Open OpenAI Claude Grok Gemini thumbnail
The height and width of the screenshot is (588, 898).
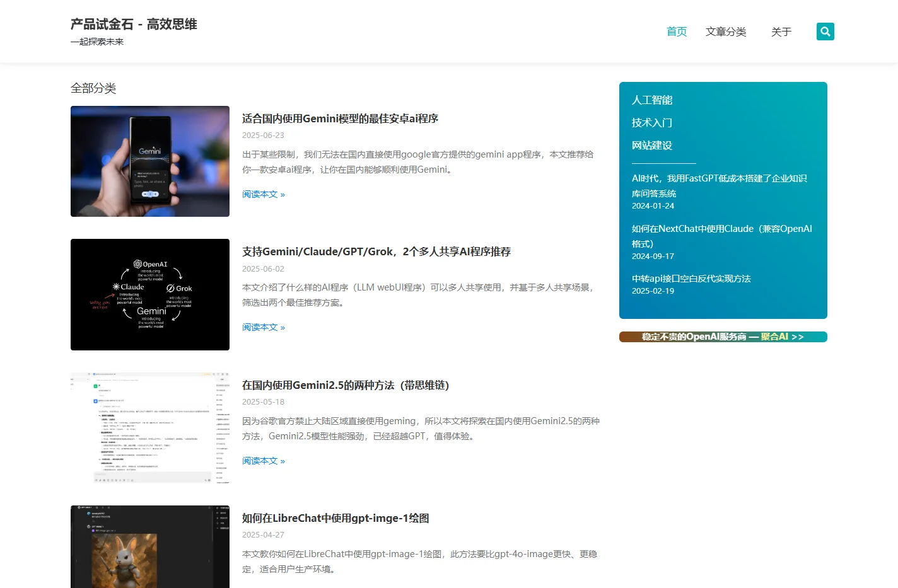click(x=150, y=294)
